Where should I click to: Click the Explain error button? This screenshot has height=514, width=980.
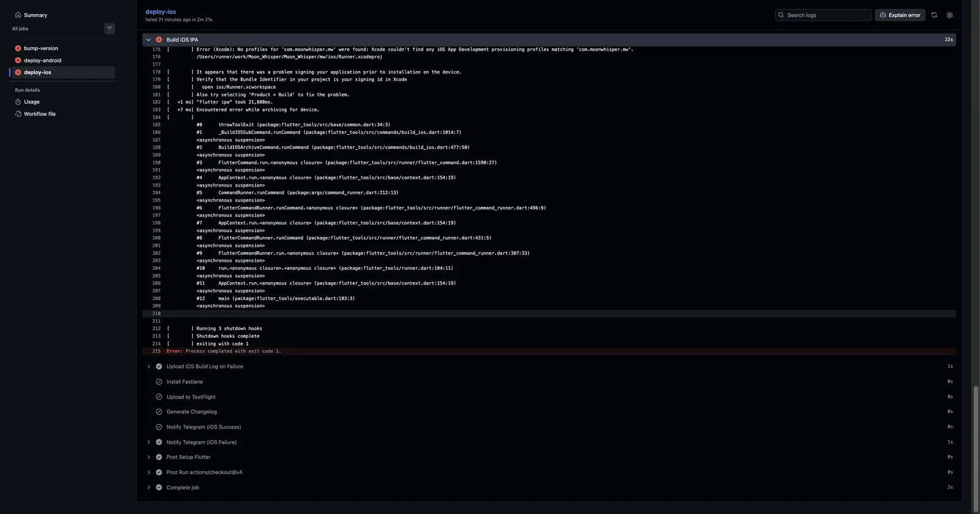click(900, 15)
